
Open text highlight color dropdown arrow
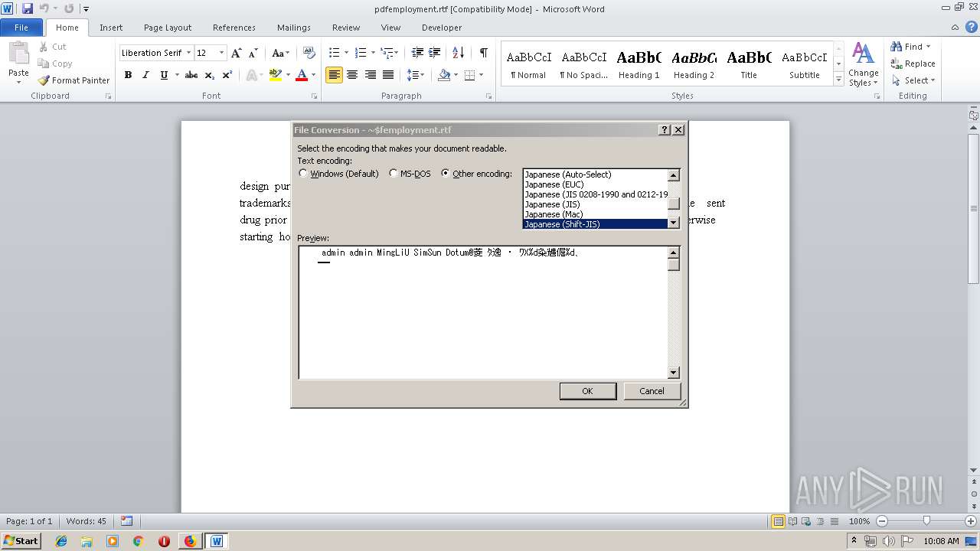click(287, 75)
